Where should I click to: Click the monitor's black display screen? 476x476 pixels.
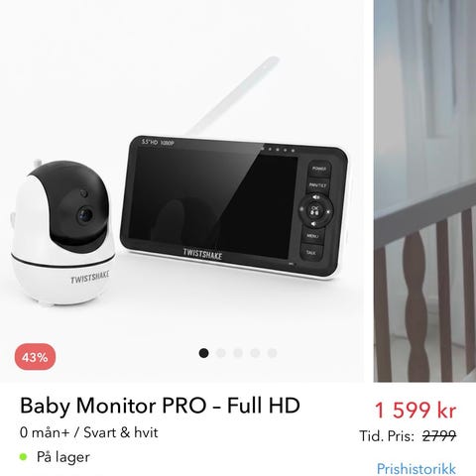click(x=212, y=201)
